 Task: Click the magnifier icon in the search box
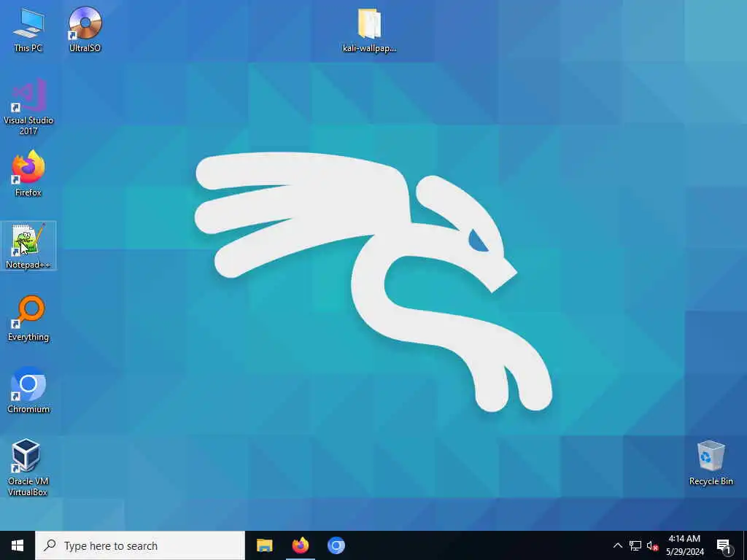click(x=50, y=545)
